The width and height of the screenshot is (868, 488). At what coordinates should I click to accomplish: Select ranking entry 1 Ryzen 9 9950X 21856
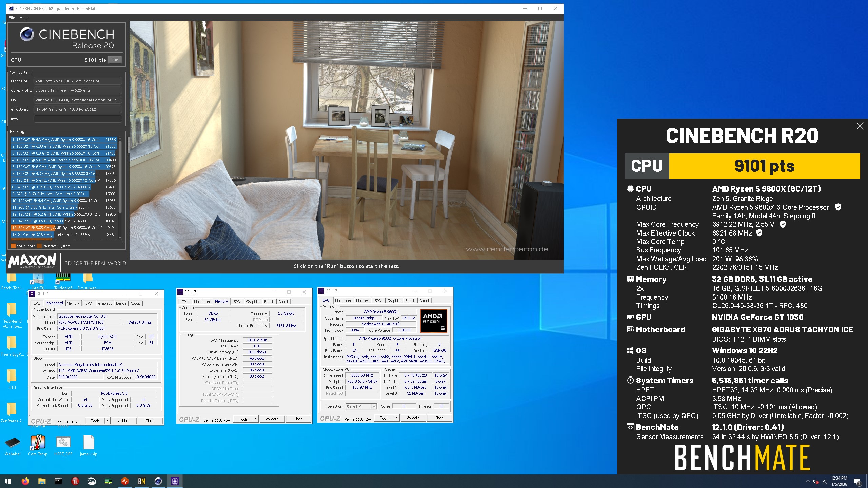coord(64,140)
